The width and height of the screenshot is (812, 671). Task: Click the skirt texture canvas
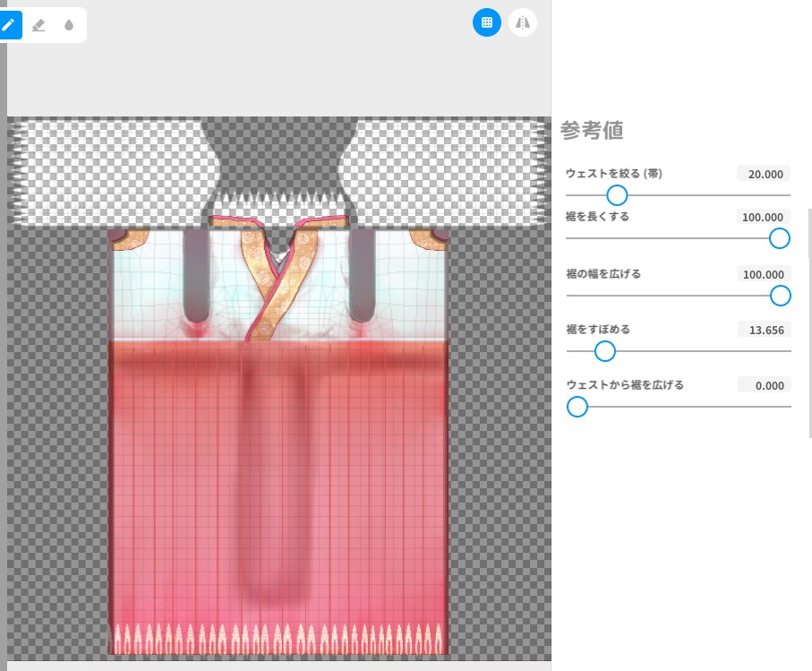tap(278, 439)
